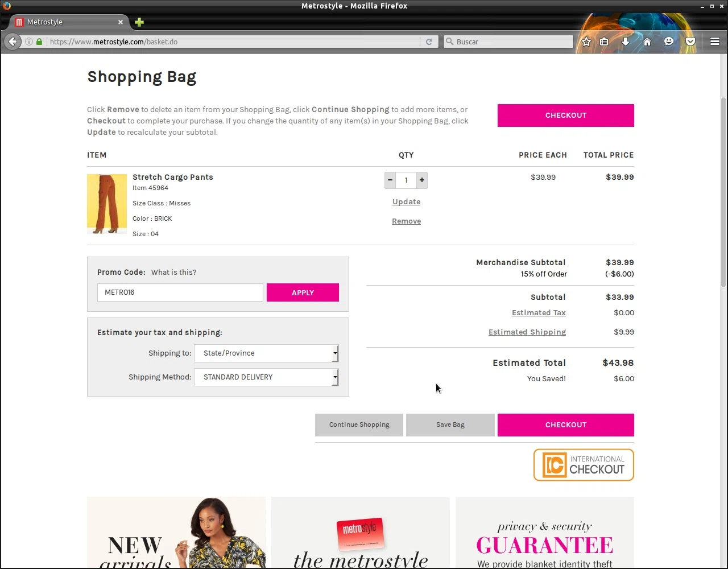The width and height of the screenshot is (728, 569).
Task: Click the site info icon in address bar
Action: click(x=29, y=42)
